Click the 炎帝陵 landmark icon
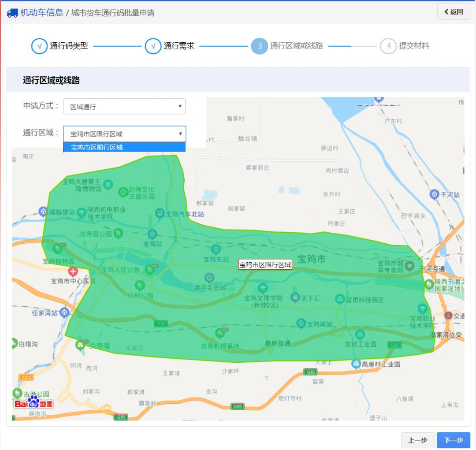 [81, 345]
